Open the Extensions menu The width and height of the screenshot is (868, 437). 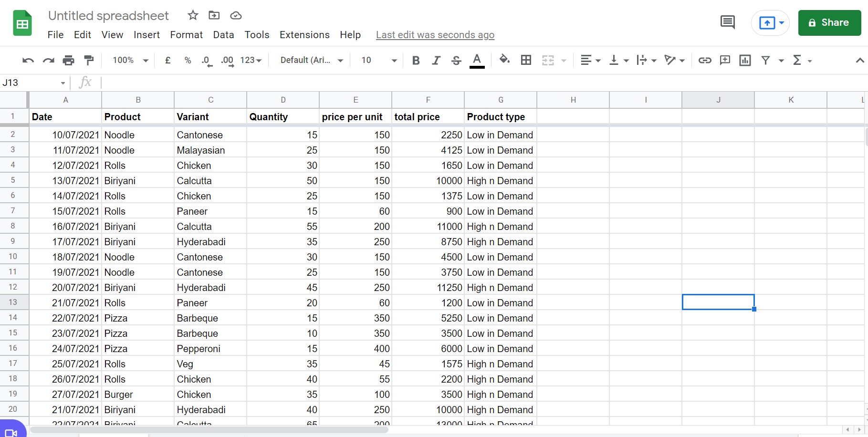(304, 35)
